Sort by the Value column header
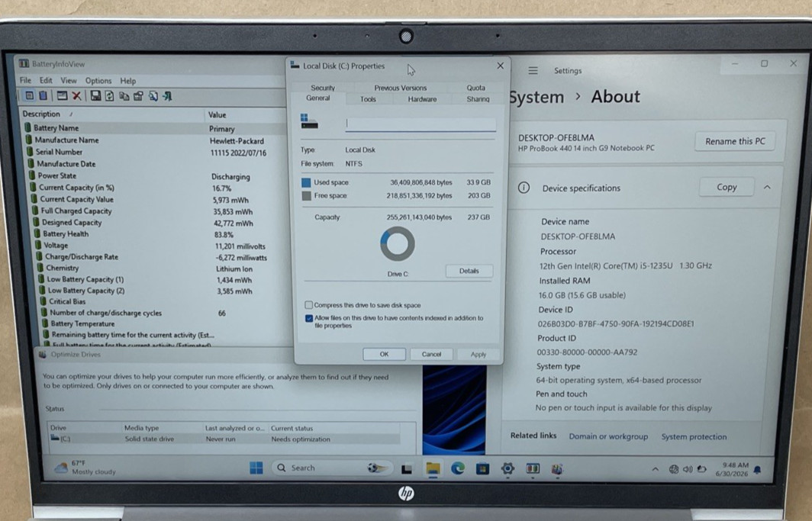 (x=246, y=115)
